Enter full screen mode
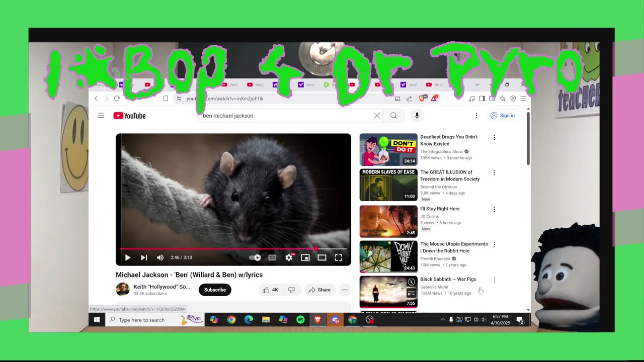This screenshot has width=644, height=362. [x=339, y=257]
